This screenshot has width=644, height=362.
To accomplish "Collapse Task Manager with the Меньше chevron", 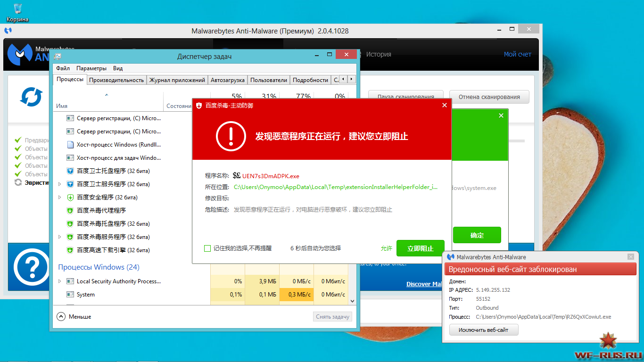I will (x=61, y=317).
